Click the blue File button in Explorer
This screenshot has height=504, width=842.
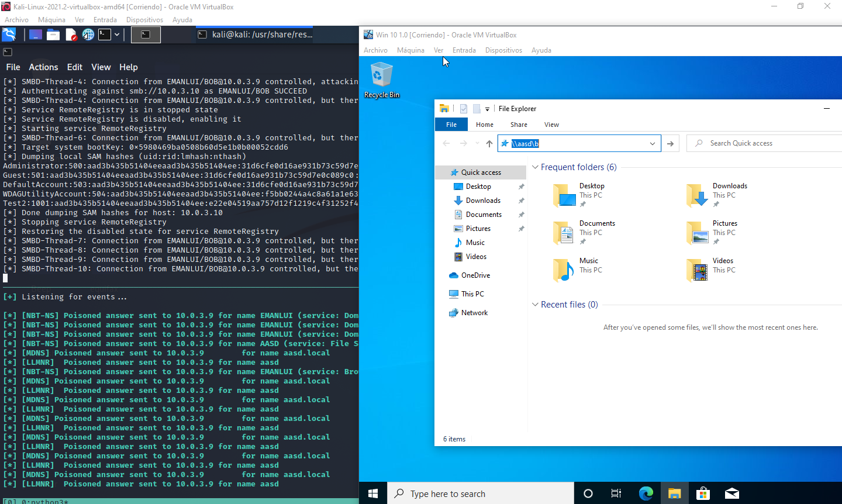[x=451, y=125]
